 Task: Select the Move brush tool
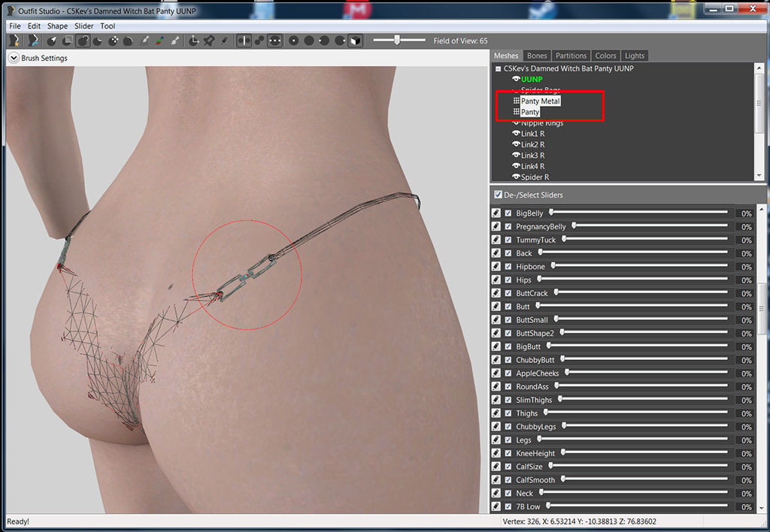click(114, 41)
